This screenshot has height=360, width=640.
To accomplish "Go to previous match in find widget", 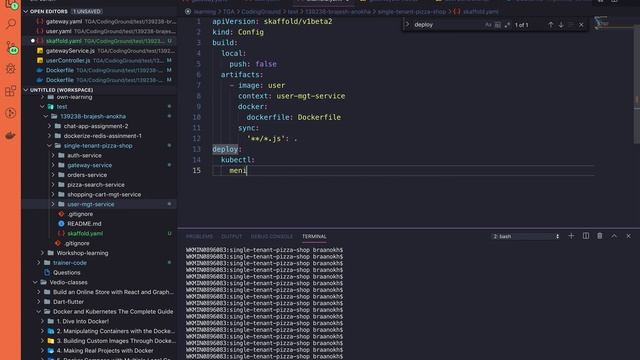I will click(x=551, y=25).
